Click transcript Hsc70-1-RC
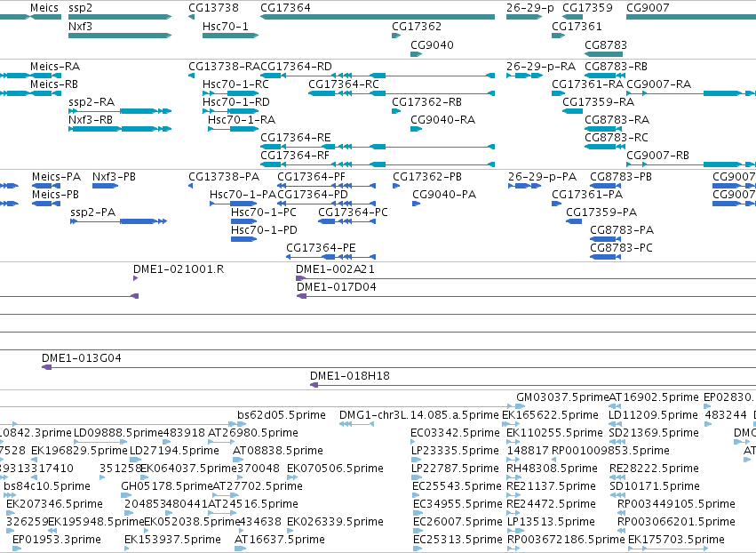This screenshot has height=553, width=756. coord(235,84)
